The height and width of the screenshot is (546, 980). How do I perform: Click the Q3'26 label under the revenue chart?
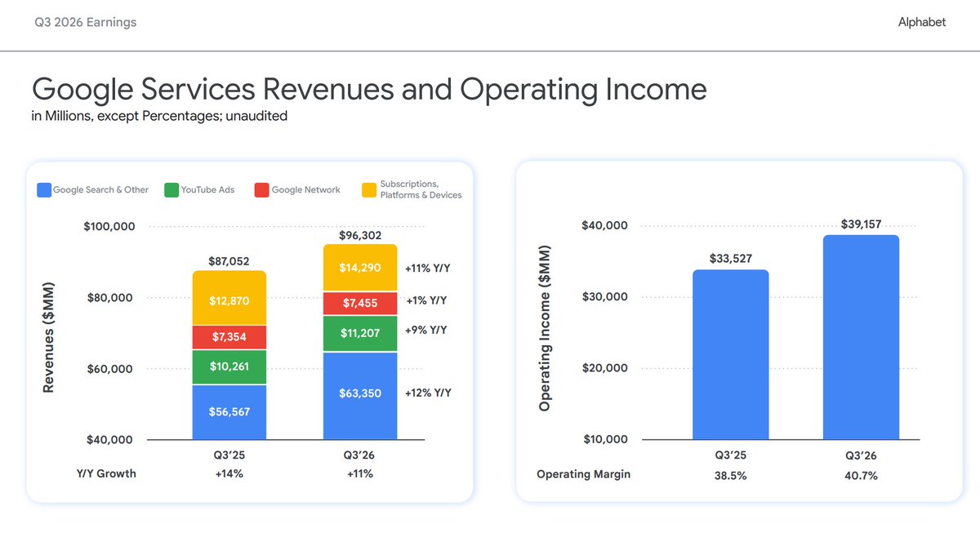click(x=360, y=455)
